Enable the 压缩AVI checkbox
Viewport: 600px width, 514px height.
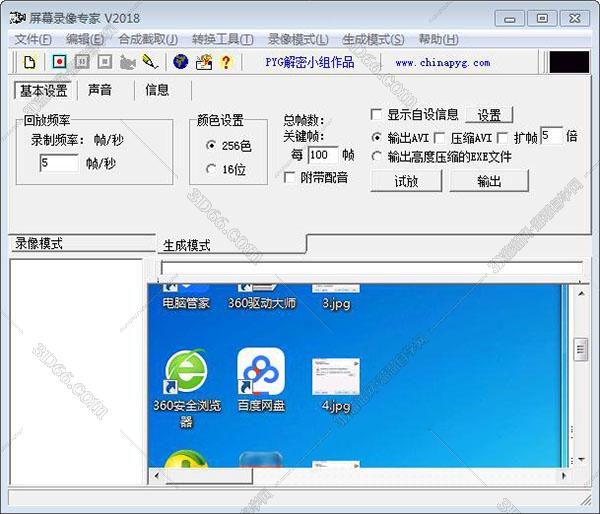(x=440, y=138)
